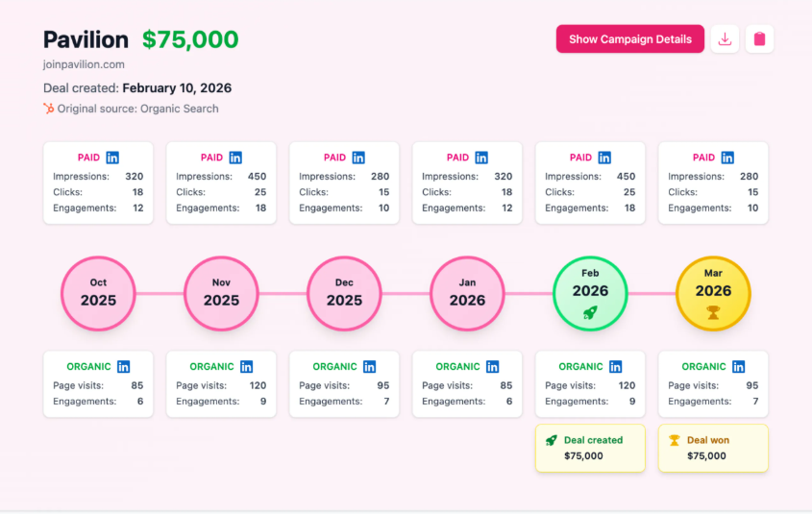Click the pink clipboard icon button
Screen dimensions: 812x514
coord(759,38)
